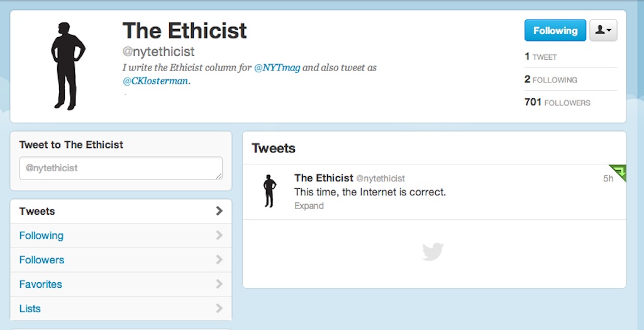
Task: Click the 5h timestamp on the tweet
Action: [608, 179]
